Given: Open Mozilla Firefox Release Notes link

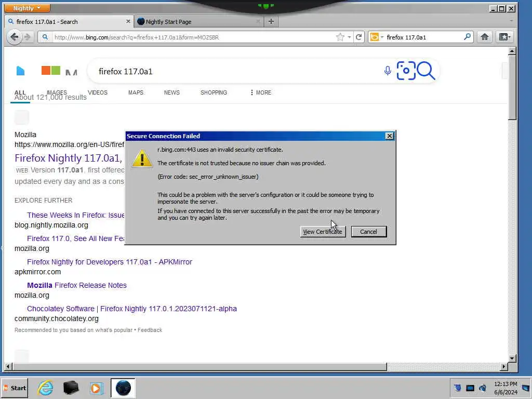Looking at the screenshot, I should pyautogui.click(x=77, y=285).
